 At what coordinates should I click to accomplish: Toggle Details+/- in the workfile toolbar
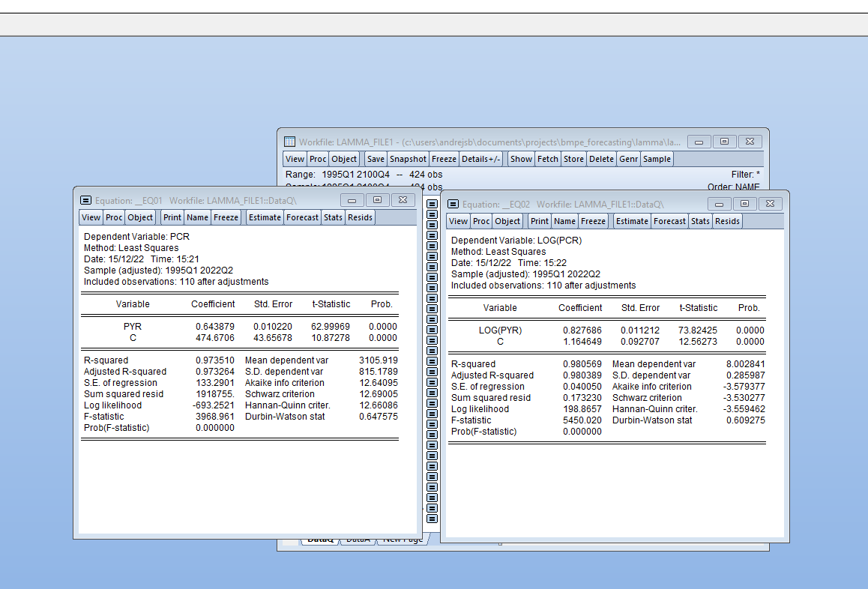pyautogui.click(x=481, y=159)
